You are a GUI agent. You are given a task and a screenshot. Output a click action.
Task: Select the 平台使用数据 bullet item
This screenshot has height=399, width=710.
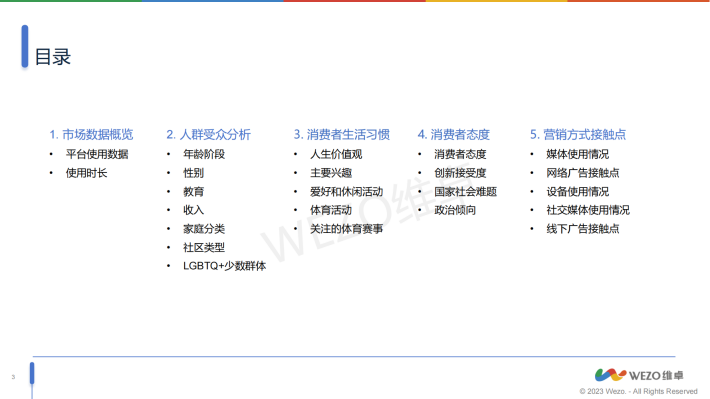pyautogui.click(x=97, y=154)
